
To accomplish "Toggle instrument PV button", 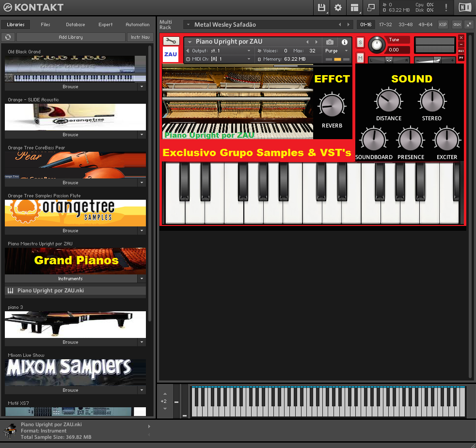I will [x=461, y=58].
